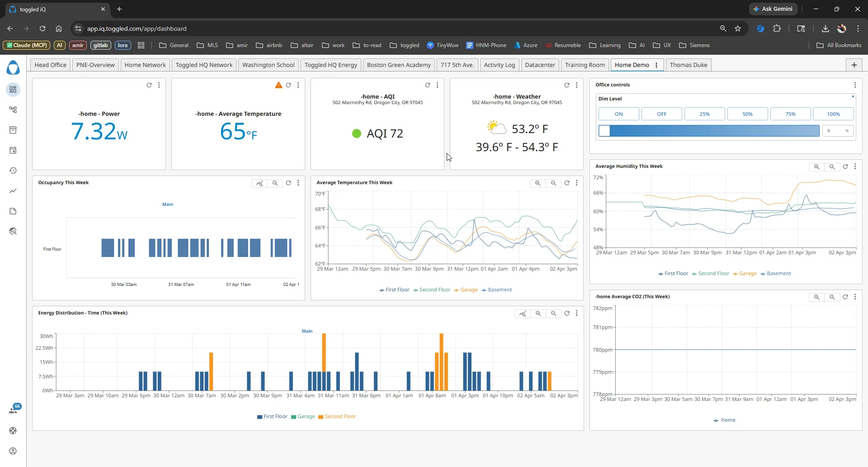Screen dimensions: 868x467
Task: Open options menu of -home - Power widget
Action: pyautogui.click(x=159, y=85)
